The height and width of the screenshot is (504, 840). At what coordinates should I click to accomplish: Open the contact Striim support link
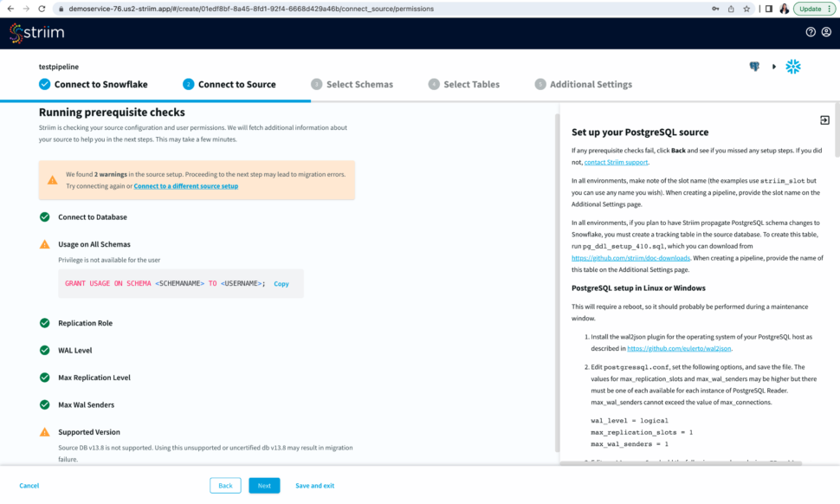coord(615,162)
